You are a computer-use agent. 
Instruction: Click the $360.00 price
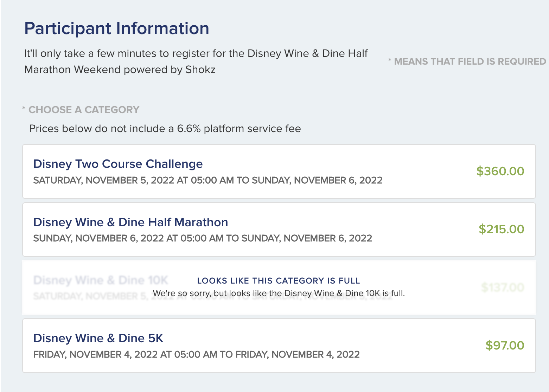(500, 171)
